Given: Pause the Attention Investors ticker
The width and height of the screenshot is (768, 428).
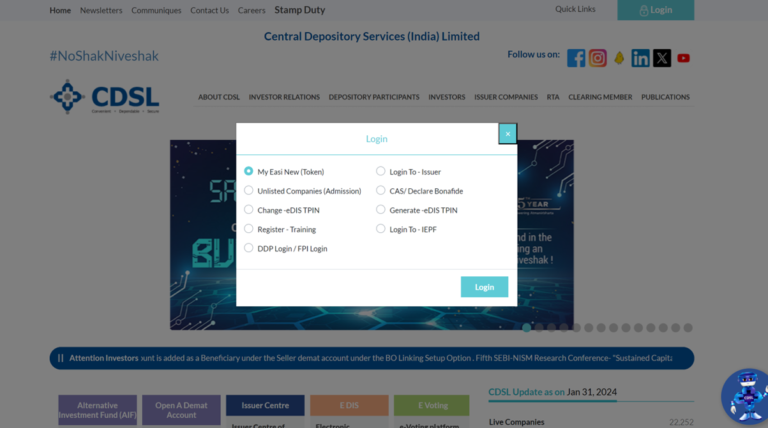Looking at the screenshot, I should point(60,358).
